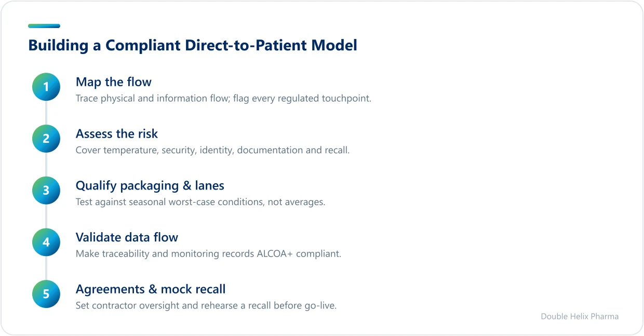The width and height of the screenshot is (644, 336).
Task: Select the step 4 numbered circle
Action: tap(46, 243)
